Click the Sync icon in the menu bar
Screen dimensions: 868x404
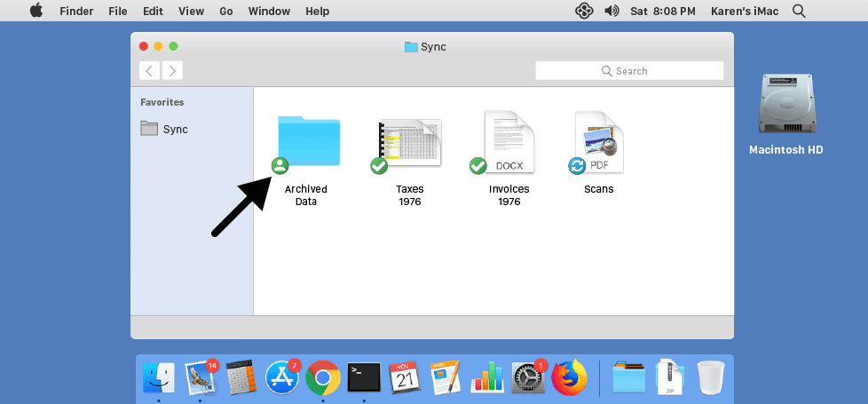(583, 12)
